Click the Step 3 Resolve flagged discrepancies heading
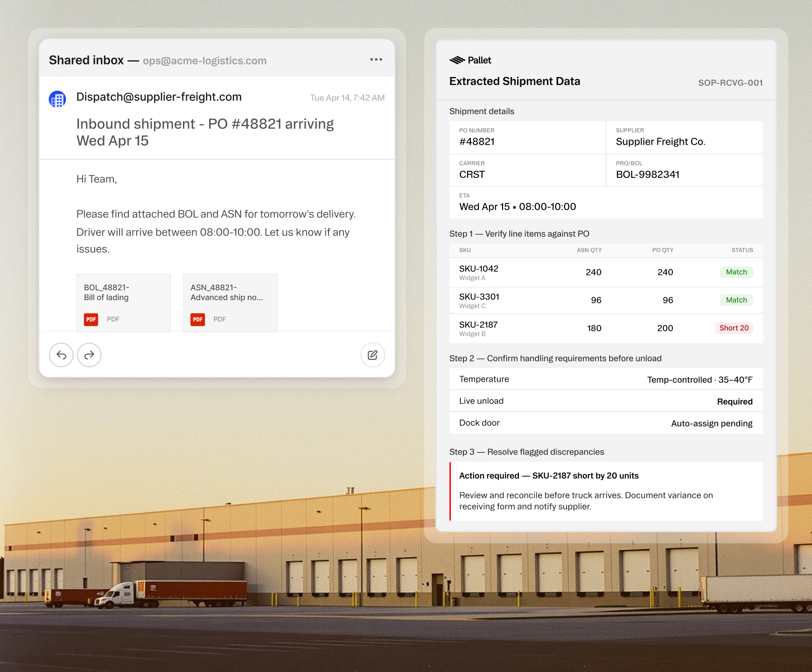This screenshot has width=812, height=672. (526, 452)
